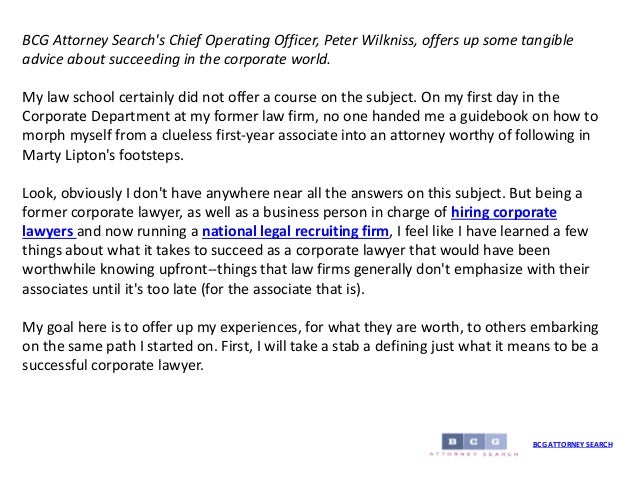The width and height of the screenshot is (638, 479).
Task: Click the paragraph starting 'Look, obviously'
Action: tap(306, 241)
